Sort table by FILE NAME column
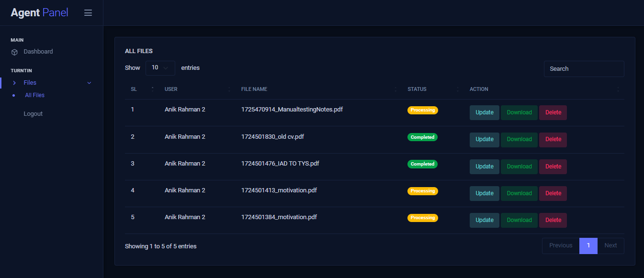 (318, 89)
